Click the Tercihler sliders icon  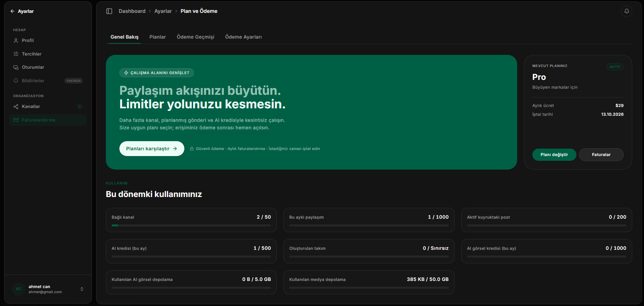pyautogui.click(x=16, y=54)
